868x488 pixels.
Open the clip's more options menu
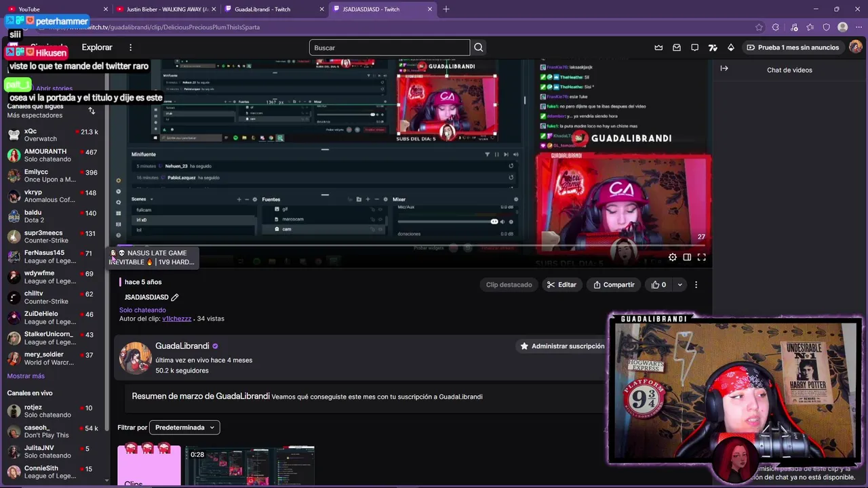pos(696,285)
